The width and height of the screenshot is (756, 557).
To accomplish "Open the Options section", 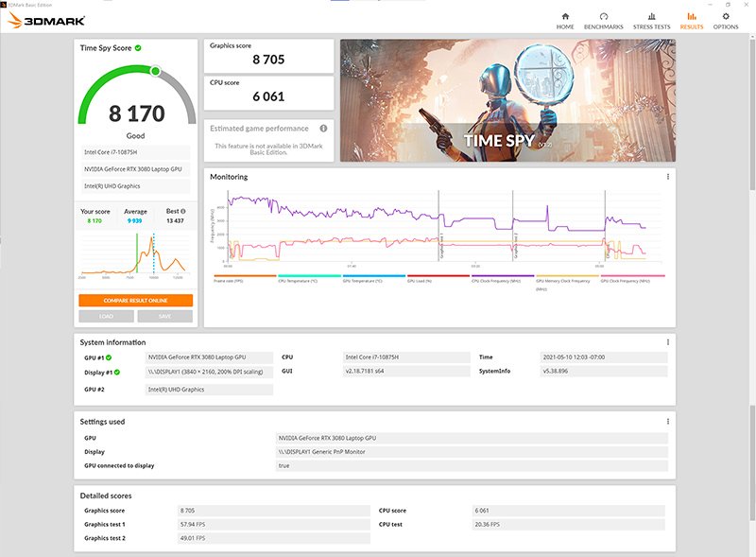I will 726,21.
